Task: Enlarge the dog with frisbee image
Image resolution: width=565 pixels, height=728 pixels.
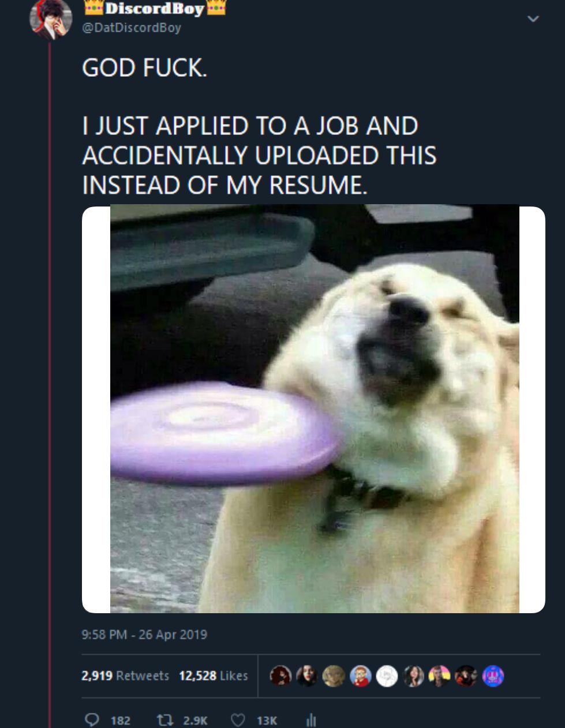Action: (x=313, y=408)
